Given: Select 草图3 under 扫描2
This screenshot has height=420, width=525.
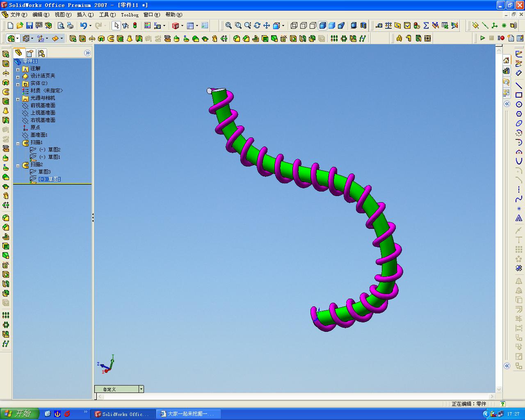Looking at the screenshot, I should 44,172.
